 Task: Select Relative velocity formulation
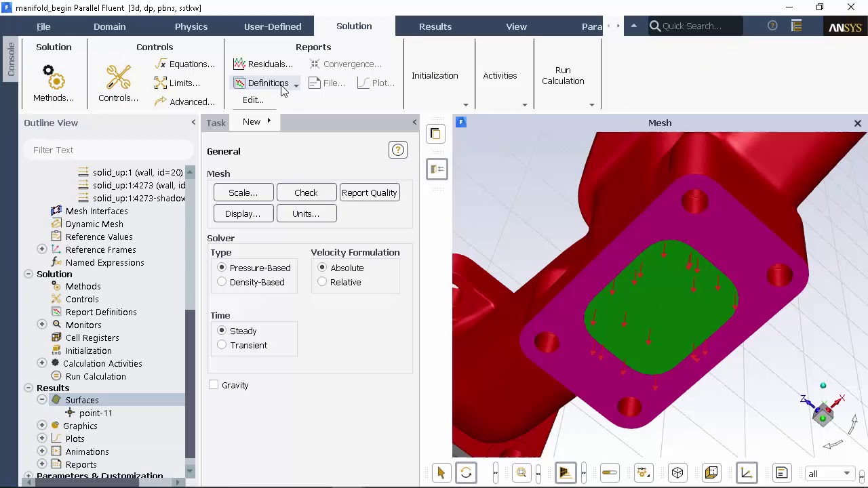[322, 282]
